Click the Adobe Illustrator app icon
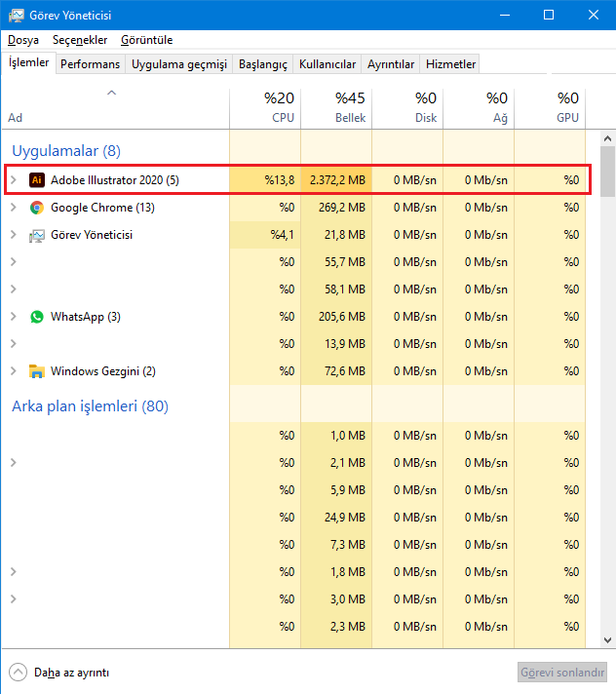Image resolution: width=616 pixels, height=694 pixels. (37, 180)
